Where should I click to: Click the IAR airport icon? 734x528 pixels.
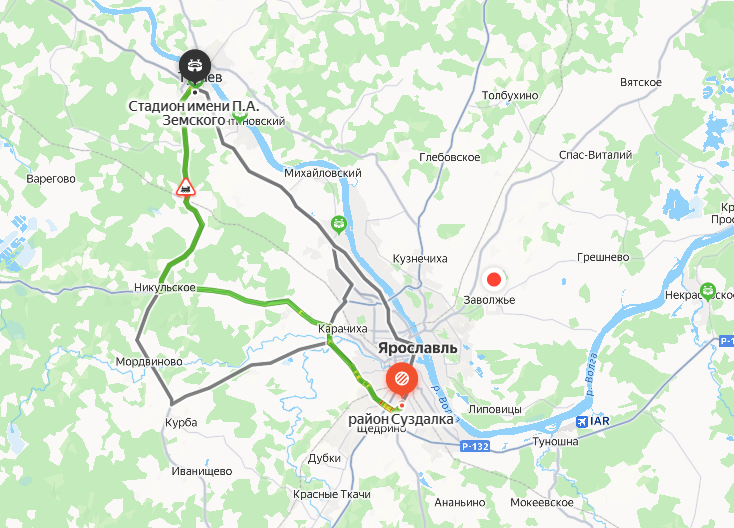(582, 421)
